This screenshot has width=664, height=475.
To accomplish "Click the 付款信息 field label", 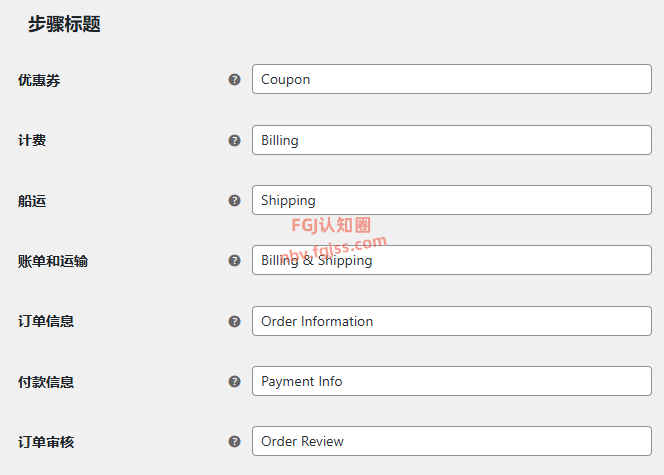I will coord(46,382).
